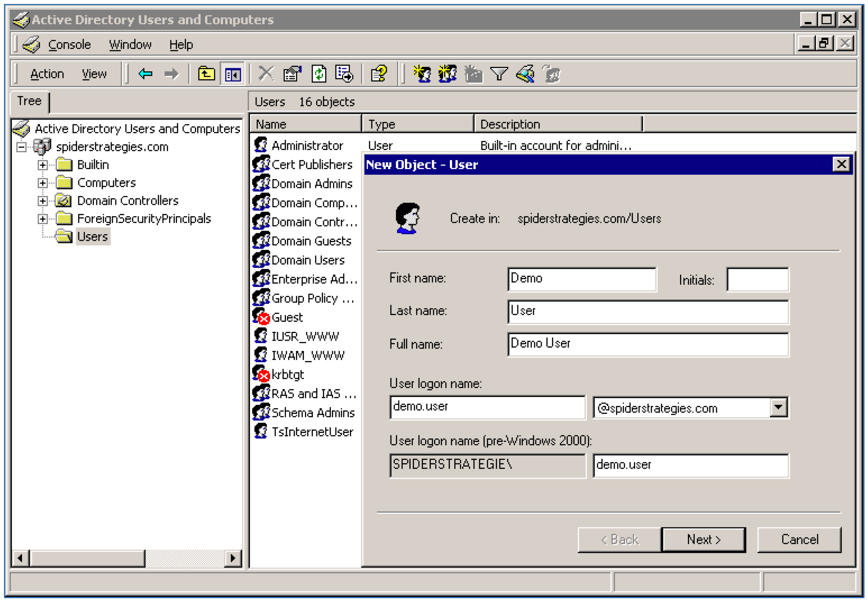Click the Initials input field
Viewport: 868px width, 603px height.
pos(757,279)
